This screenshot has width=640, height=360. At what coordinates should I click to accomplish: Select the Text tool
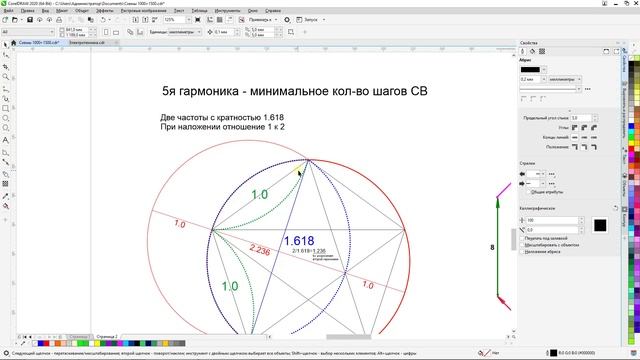pyautogui.click(x=5, y=140)
